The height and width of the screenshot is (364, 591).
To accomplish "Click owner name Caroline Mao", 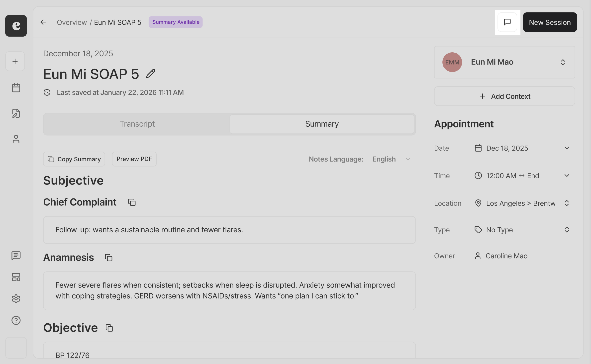I will [506, 256].
